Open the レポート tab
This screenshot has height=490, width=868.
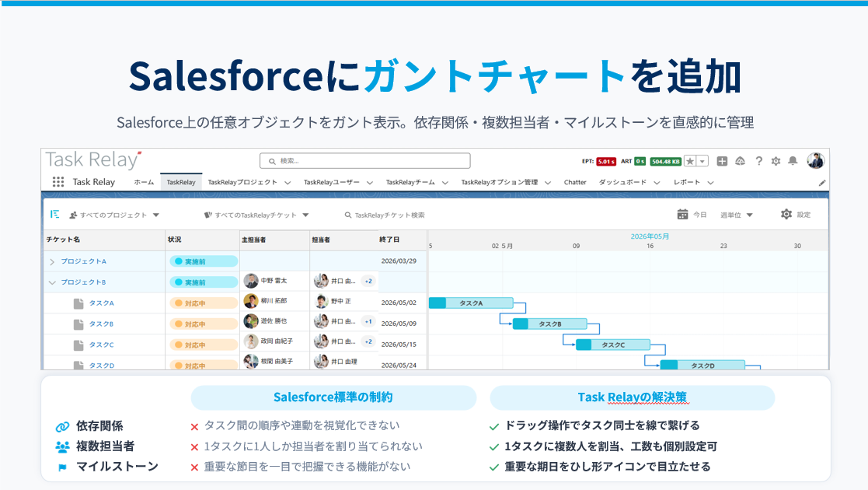click(x=687, y=182)
